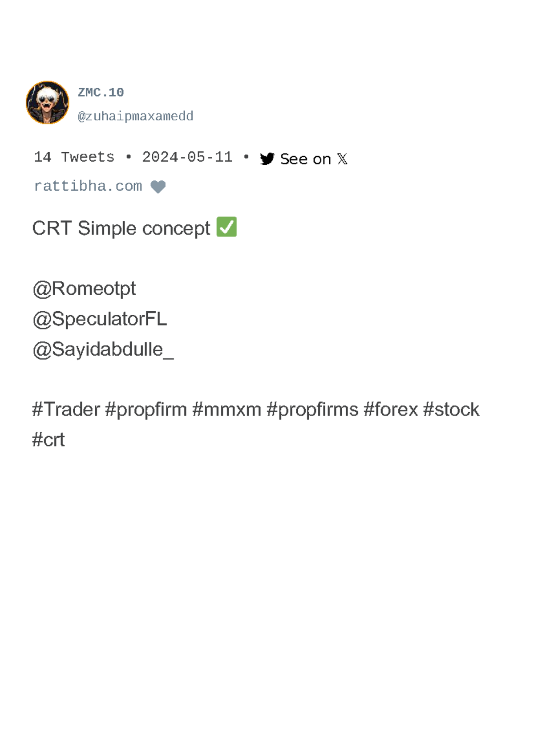Open the ZMC.10 display name
Viewport: 534px width, 756px height.
101,93
